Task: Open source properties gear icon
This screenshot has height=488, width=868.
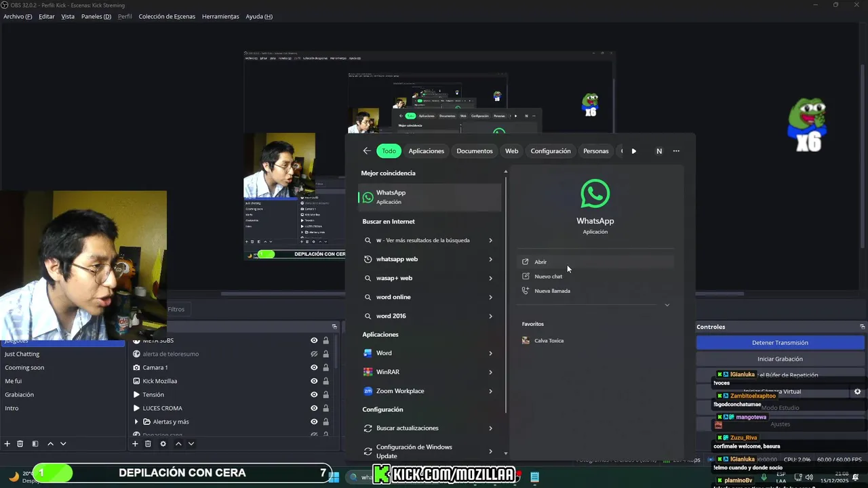Action: [x=163, y=444]
